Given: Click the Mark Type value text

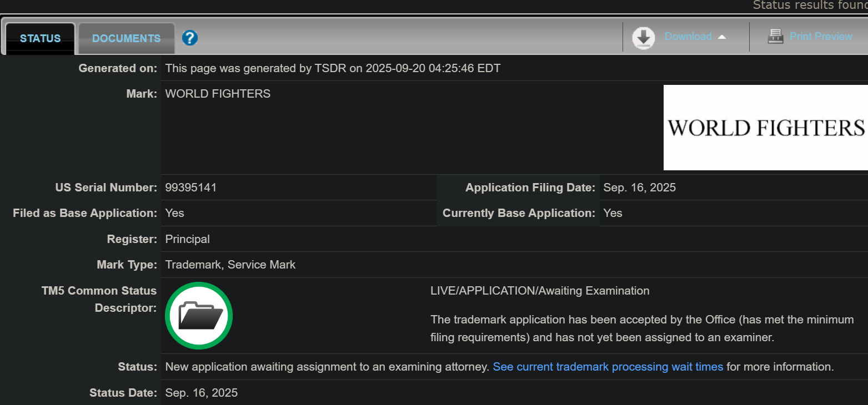Looking at the screenshot, I should click(x=230, y=265).
